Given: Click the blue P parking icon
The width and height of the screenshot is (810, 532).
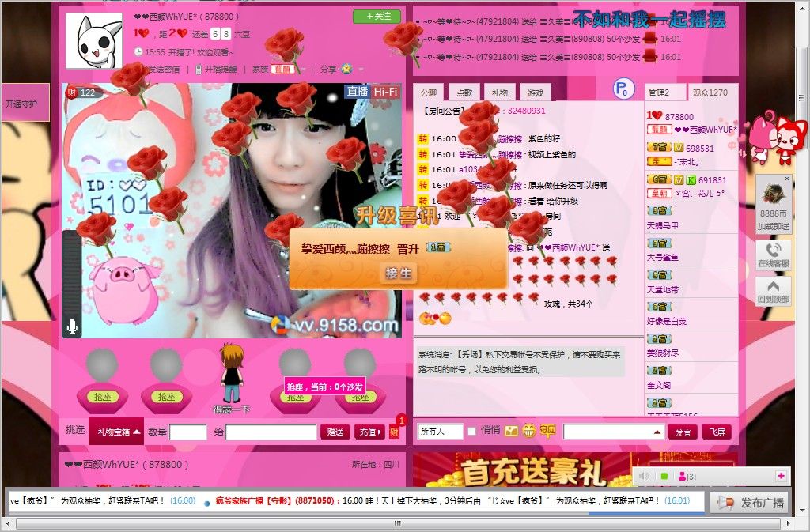Looking at the screenshot, I should pos(623,89).
